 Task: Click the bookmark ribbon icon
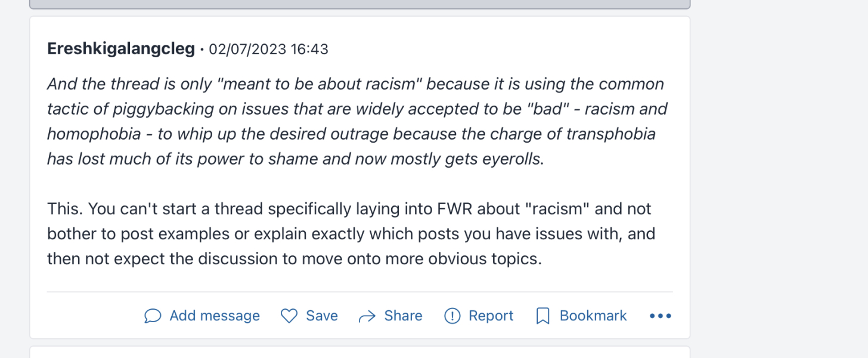542,316
